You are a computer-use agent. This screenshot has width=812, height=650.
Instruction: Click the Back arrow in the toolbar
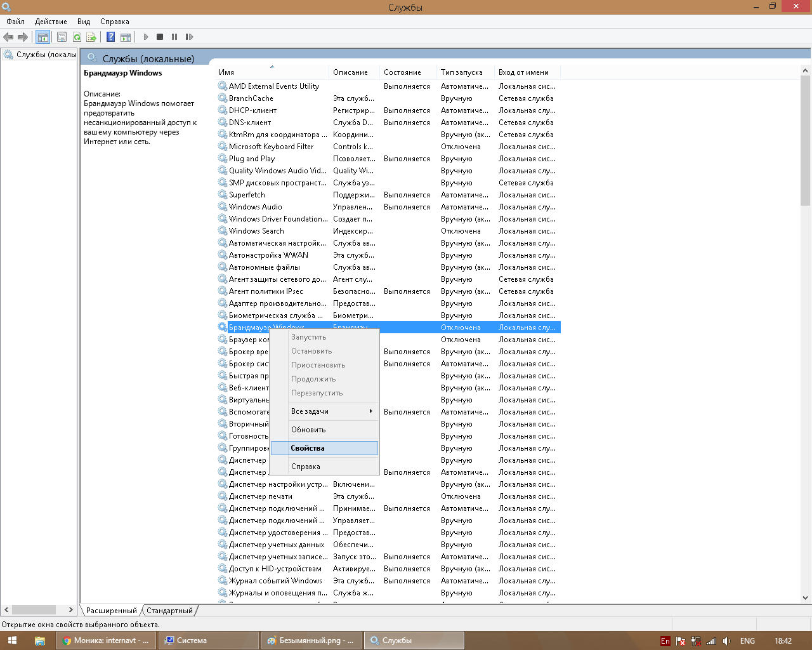(8, 37)
